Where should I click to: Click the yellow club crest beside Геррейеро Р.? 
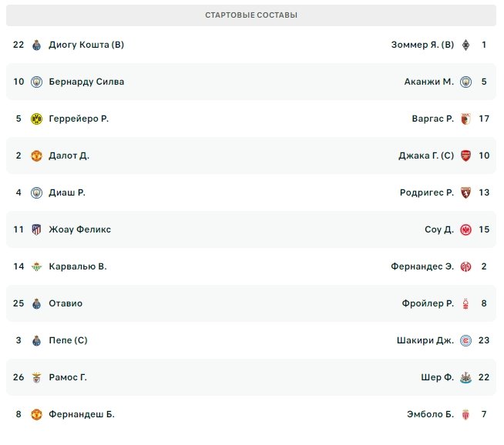pos(36,119)
